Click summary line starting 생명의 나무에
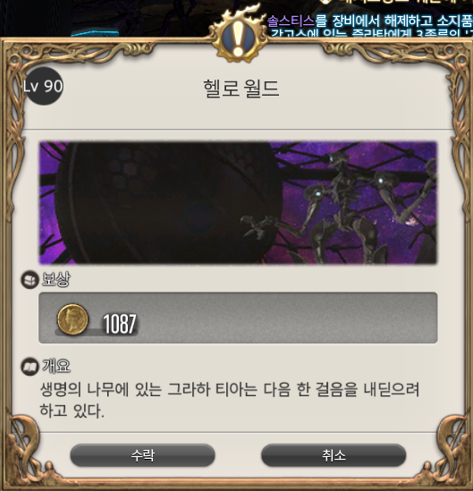Screen dimensions: 473x491 click(230, 389)
